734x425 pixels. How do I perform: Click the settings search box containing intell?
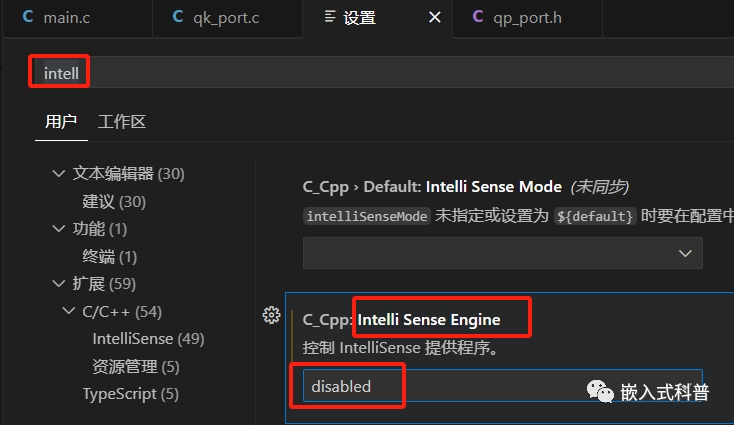384,73
